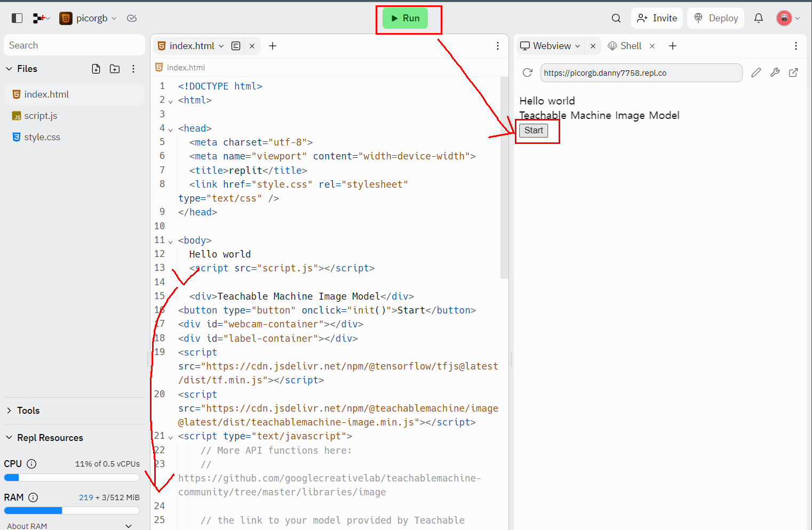Fold the html tag on line 2
This screenshot has width=812, height=530.
pyautogui.click(x=171, y=101)
